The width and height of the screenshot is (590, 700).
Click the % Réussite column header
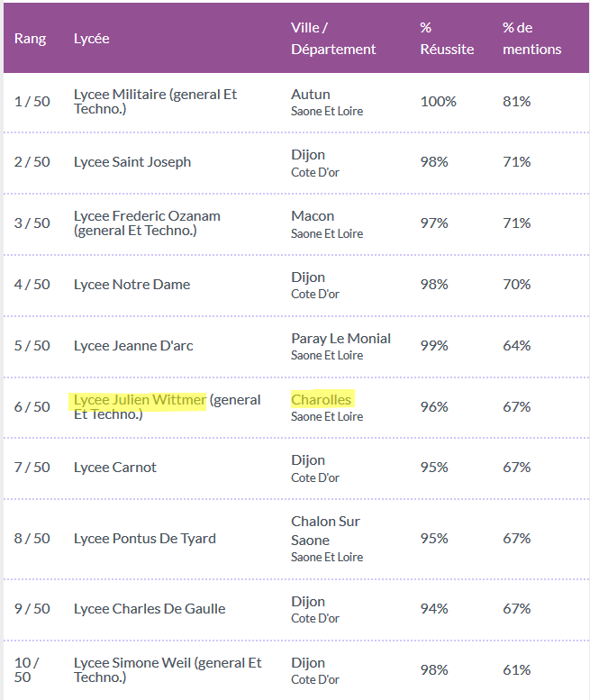(447, 39)
